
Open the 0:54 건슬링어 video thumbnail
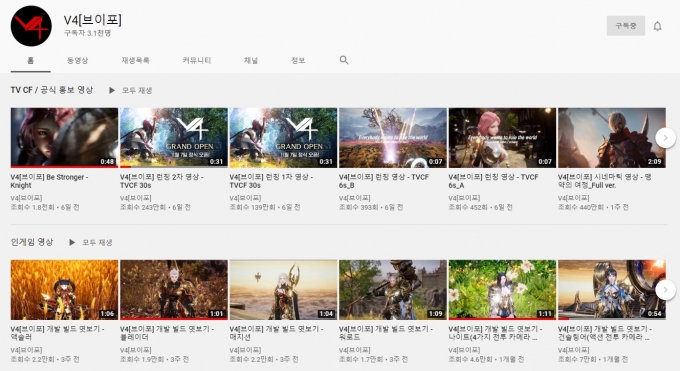[x=611, y=289]
